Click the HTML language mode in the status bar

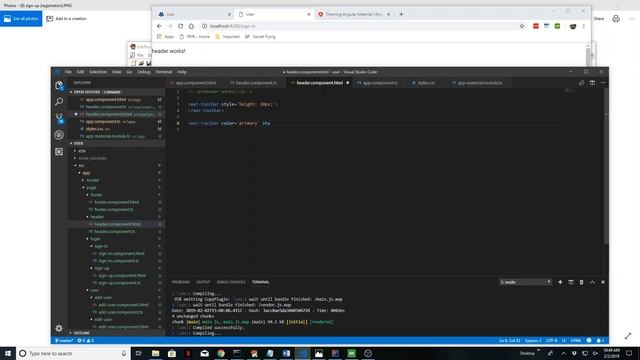pyautogui.click(x=576, y=340)
